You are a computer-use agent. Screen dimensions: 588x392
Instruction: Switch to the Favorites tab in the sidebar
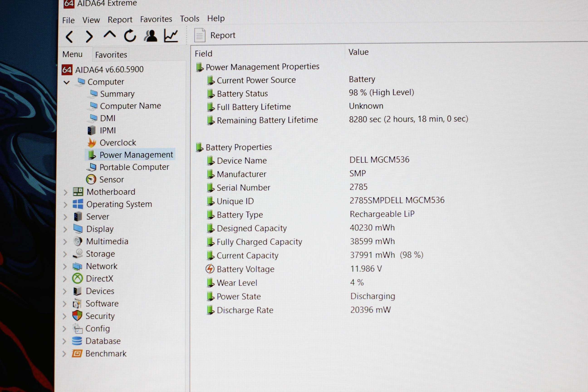point(111,55)
